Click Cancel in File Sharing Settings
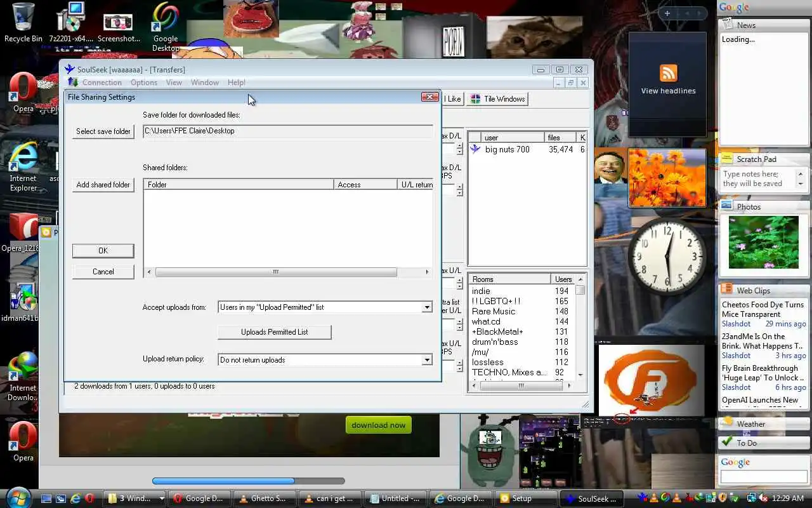 click(x=103, y=272)
